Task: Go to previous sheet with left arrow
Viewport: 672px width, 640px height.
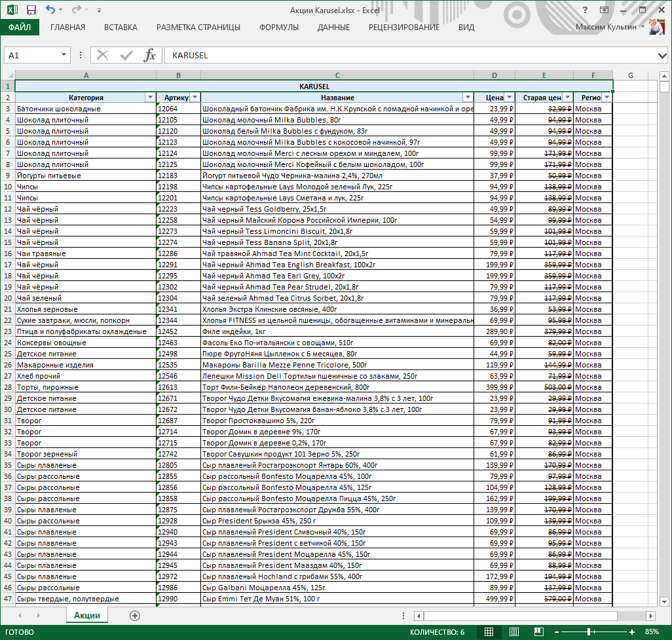Action: pos(20,616)
